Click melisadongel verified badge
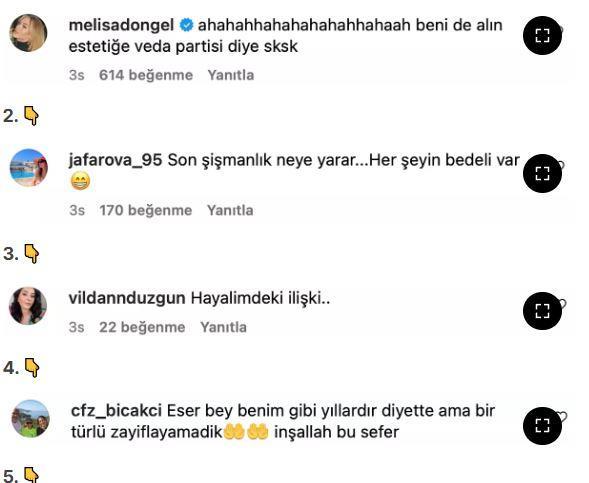The height and width of the screenshot is (483, 589). click(x=186, y=25)
